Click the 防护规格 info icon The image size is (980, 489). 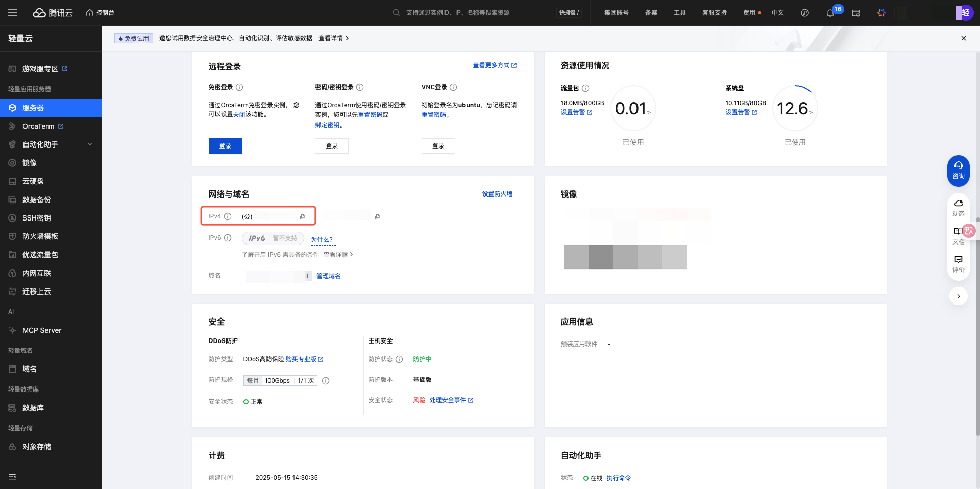tap(326, 381)
